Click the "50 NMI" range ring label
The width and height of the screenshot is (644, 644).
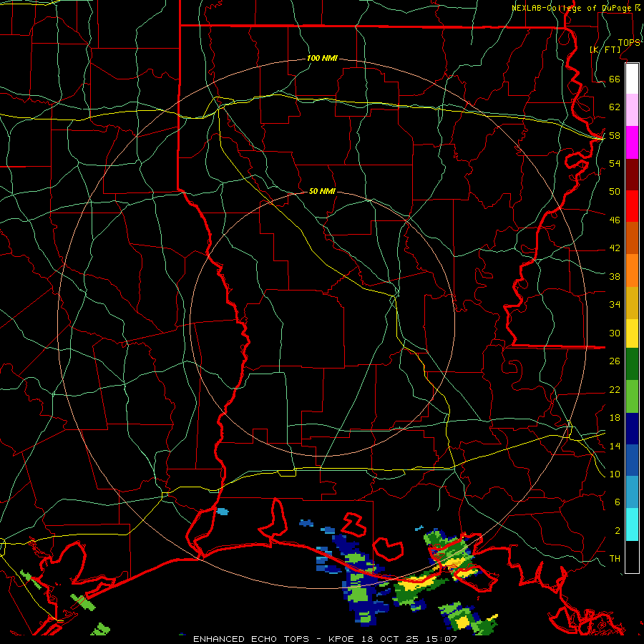[322, 191]
